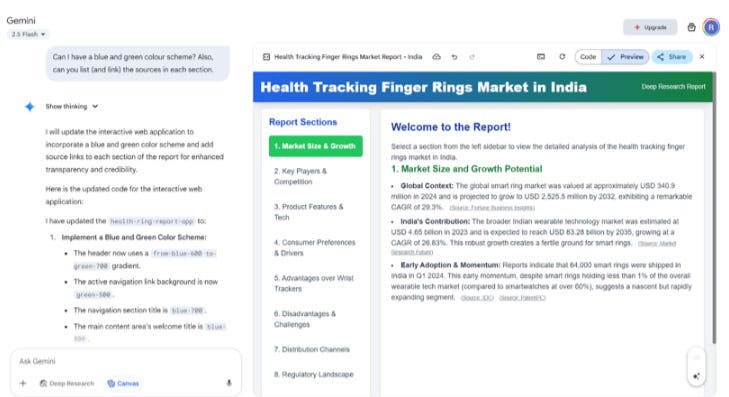
Task: Click the 'Report Sections' sidebar heading
Action: click(x=303, y=122)
